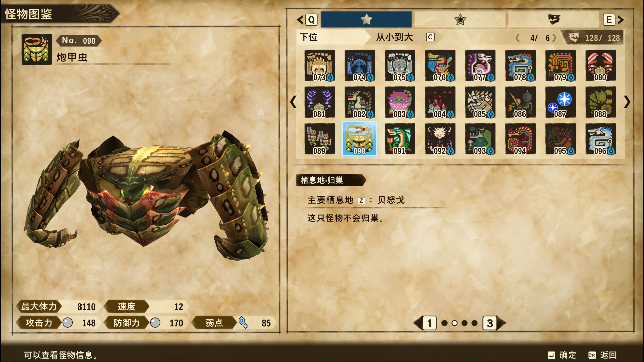Image resolution: width=644 pixels, height=362 pixels.
Task: Select monster icon number 073
Action: (319, 65)
